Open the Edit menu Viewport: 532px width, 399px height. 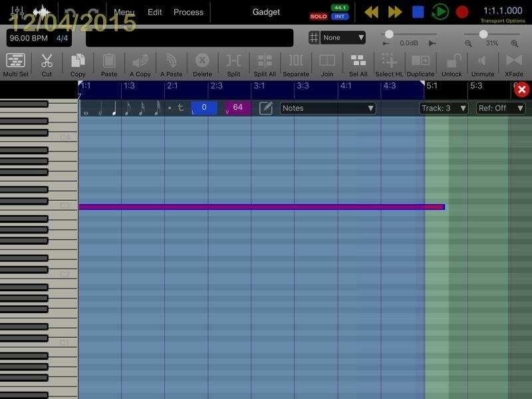(x=155, y=12)
